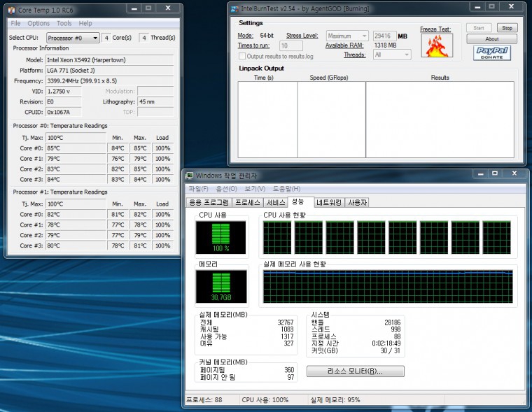Click the CPUID 0x1067A value
532x412 pixels.
tap(64, 112)
